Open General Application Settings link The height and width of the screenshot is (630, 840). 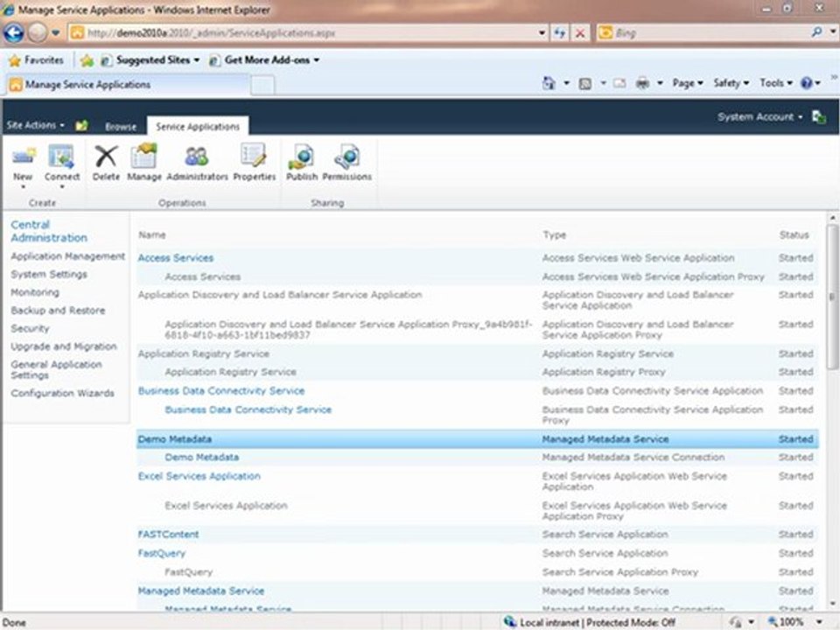56,369
